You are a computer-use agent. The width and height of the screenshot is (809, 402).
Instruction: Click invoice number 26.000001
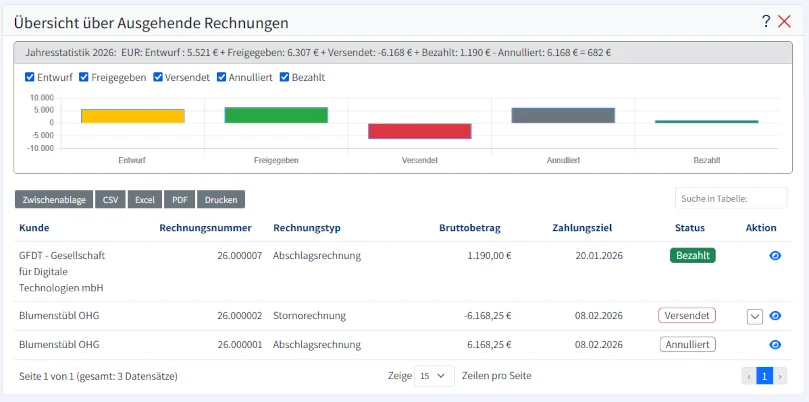pyautogui.click(x=239, y=345)
